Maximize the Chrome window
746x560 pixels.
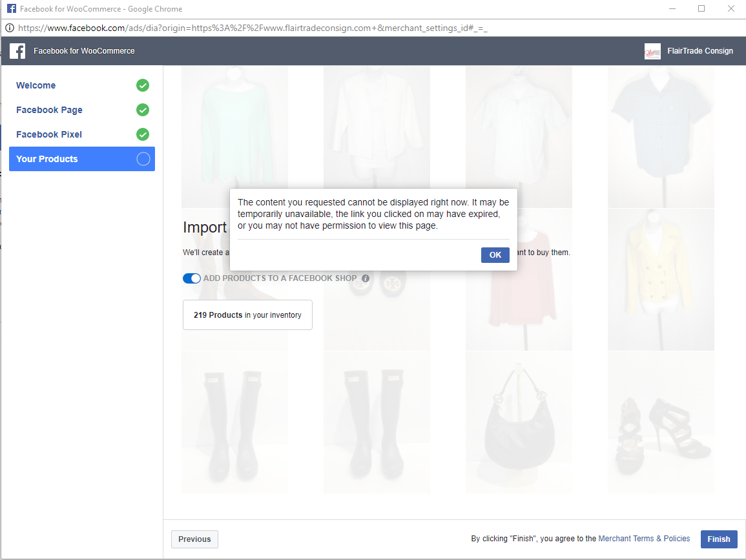[x=701, y=8]
